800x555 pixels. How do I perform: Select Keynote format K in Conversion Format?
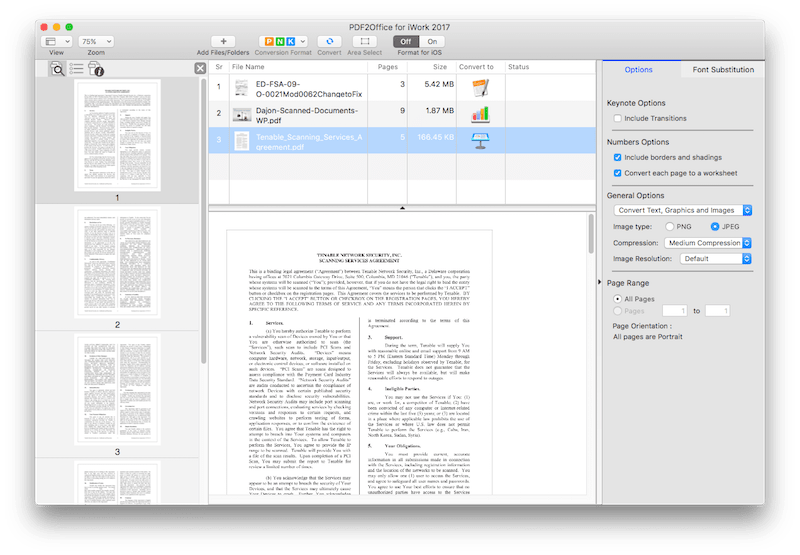point(291,41)
